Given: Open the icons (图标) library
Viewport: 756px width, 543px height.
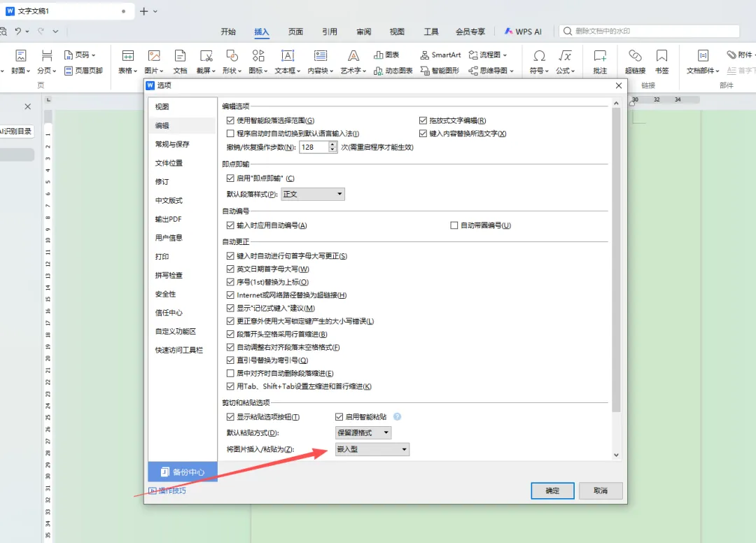Looking at the screenshot, I should pos(258,62).
